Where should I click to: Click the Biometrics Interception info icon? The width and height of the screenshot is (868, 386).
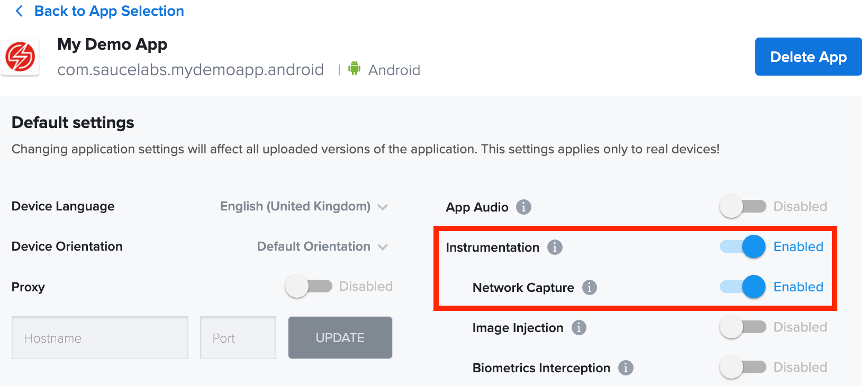(627, 367)
